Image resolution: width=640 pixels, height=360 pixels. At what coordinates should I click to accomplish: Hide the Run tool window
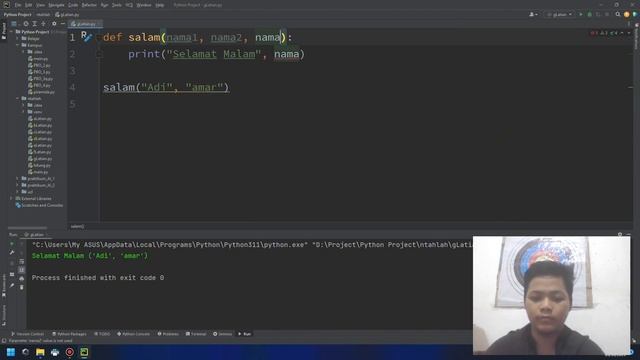click(x=628, y=235)
